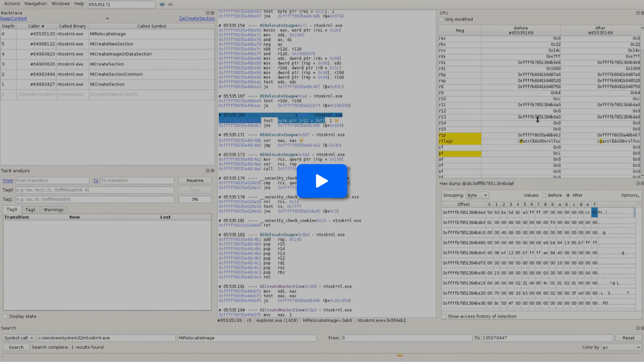Float the CPU panel
The height and width of the screenshot is (362, 644).
[638, 13]
